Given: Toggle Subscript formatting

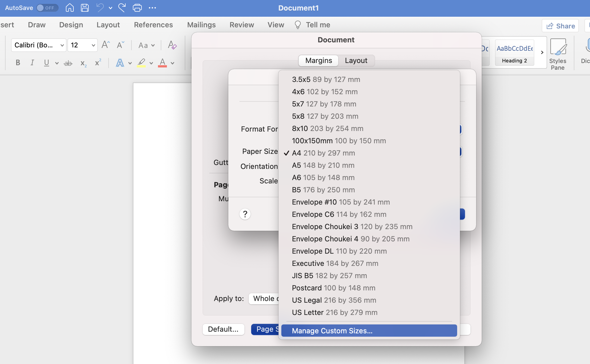Looking at the screenshot, I should 83,63.
